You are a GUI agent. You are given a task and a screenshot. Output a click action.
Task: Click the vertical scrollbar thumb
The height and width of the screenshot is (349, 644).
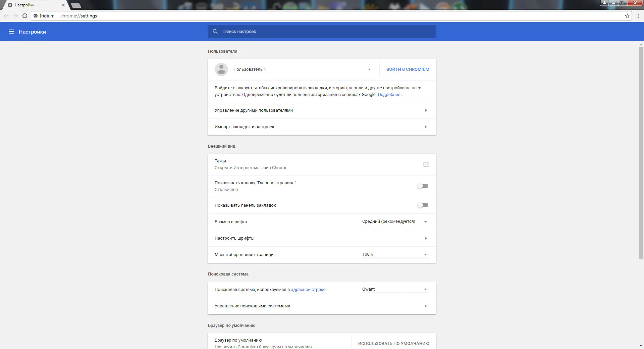click(x=641, y=153)
